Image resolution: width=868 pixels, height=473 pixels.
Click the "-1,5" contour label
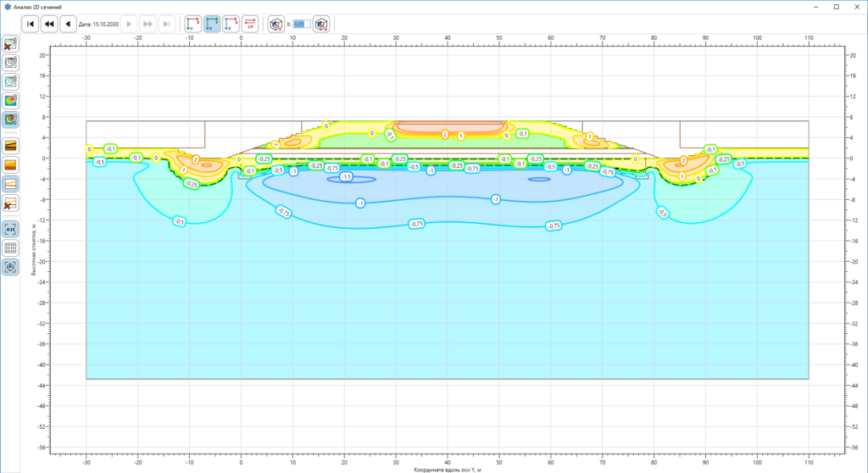tap(346, 176)
